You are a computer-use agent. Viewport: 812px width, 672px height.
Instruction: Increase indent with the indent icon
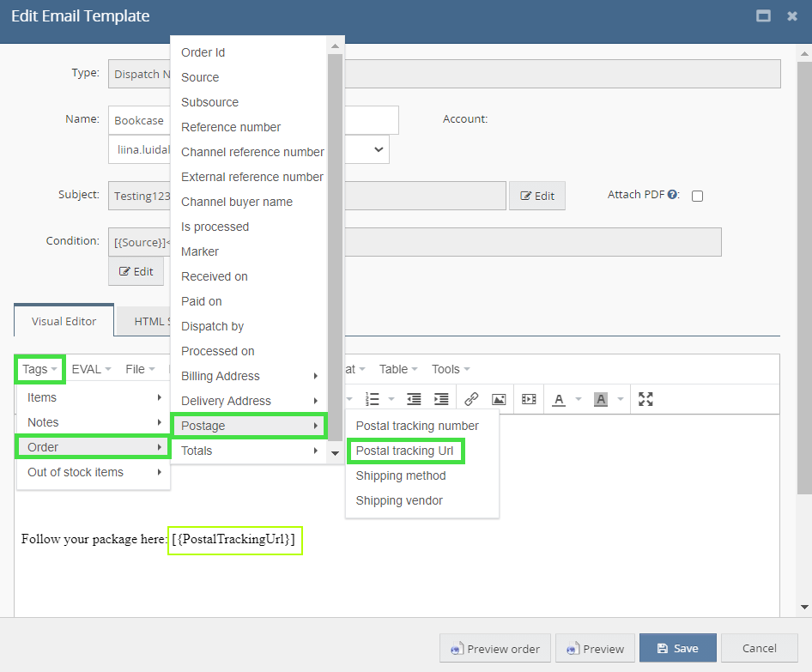pyautogui.click(x=441, y=399)
